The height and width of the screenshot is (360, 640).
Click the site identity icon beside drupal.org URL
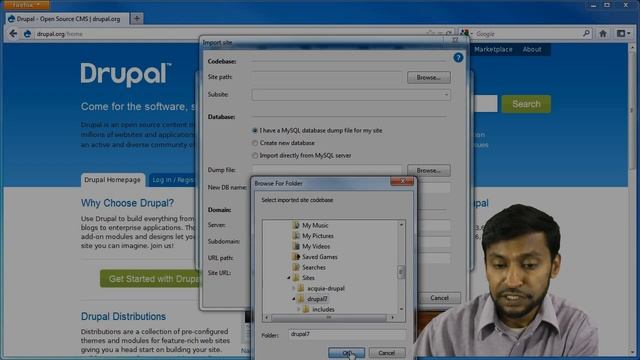(27, 34)
